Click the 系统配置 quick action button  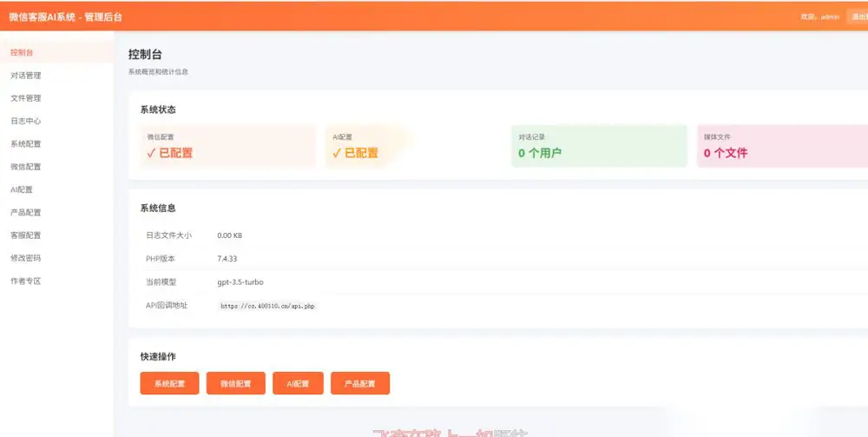(169, 383)
